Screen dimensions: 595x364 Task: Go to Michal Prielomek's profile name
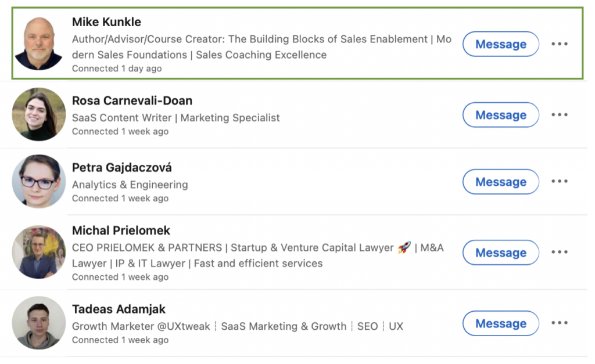click(x=121, y=230)
